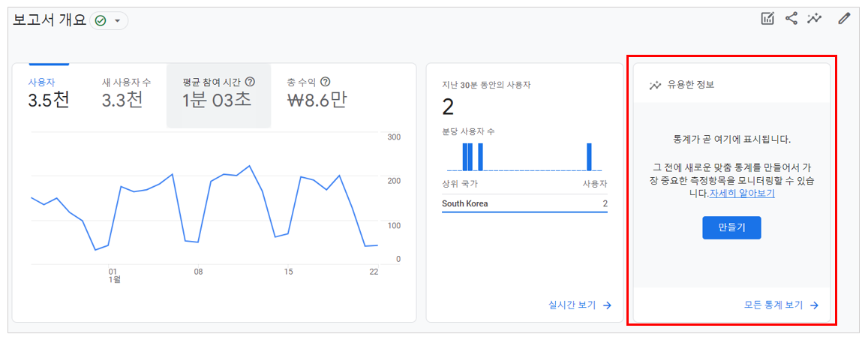The image size is (868, 340).
Task: Switch to 평균 참여 시간 metric tab
Action: click(218, 95)
